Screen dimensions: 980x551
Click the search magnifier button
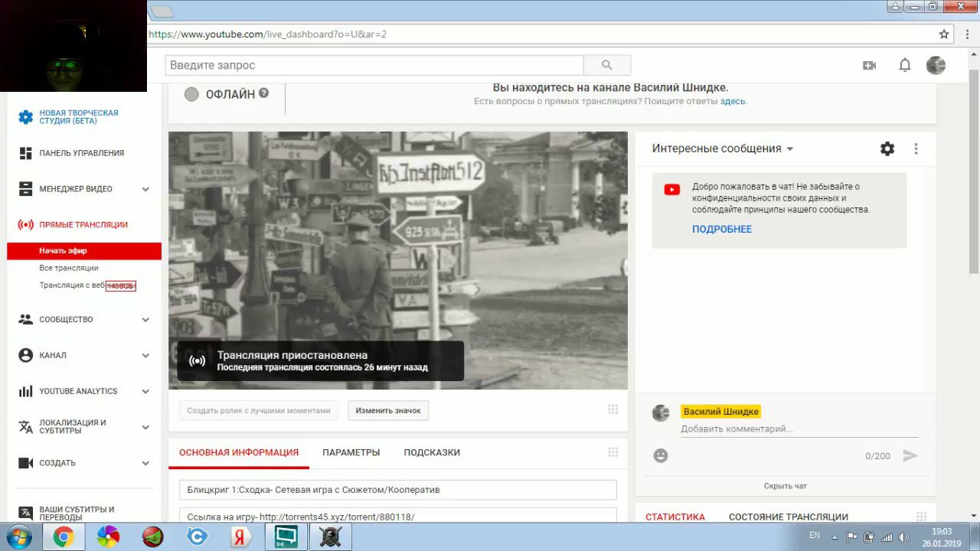[607, 65]
